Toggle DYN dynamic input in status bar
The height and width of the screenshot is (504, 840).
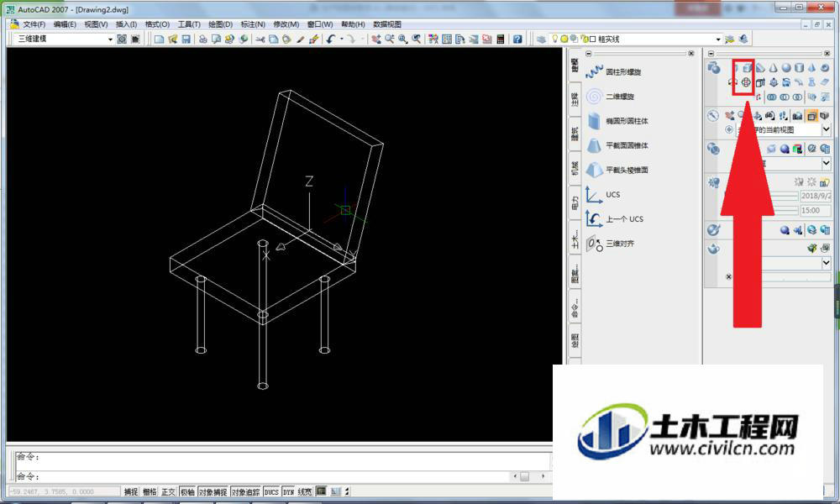tap(289, 491)
